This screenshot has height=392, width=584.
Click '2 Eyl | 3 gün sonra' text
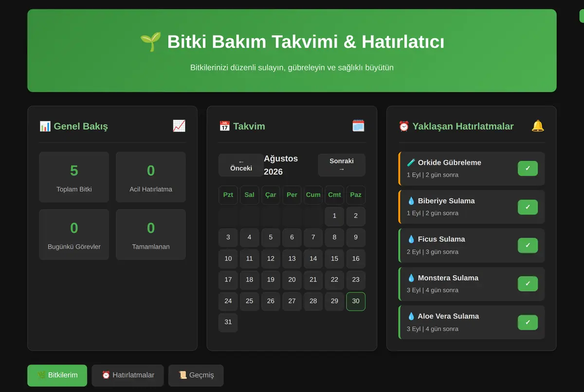tap(433, 252)
